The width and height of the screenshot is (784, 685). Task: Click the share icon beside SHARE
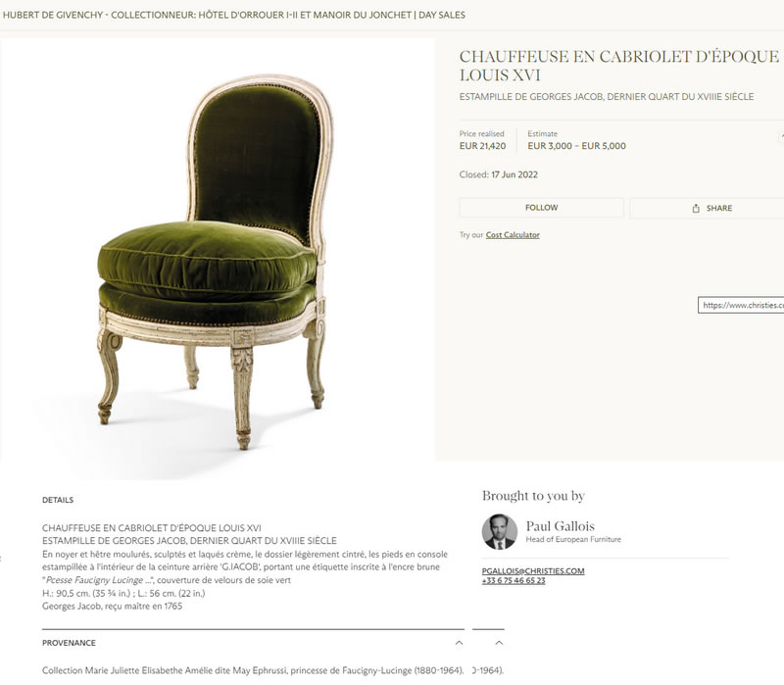coord(696,208)
